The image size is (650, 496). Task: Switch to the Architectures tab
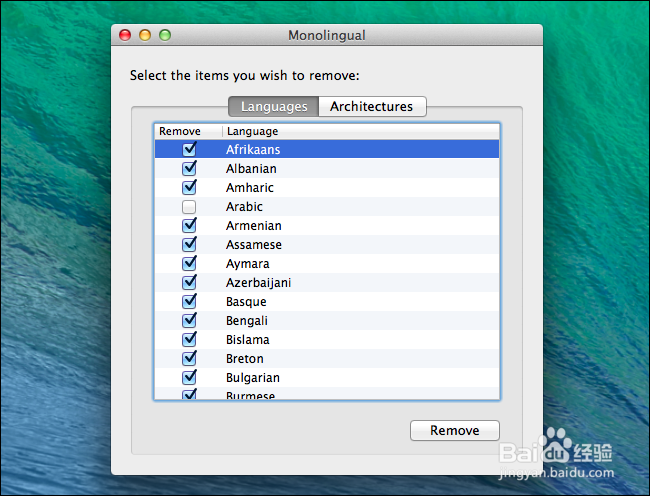[372, 106]
